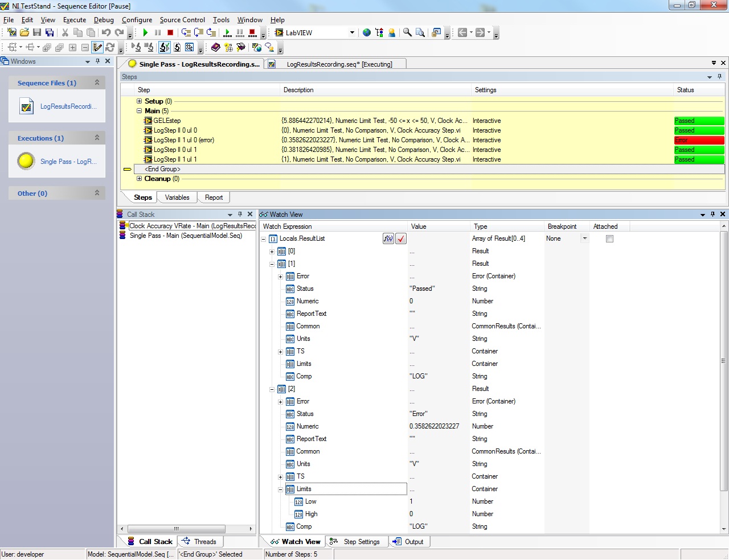Click the Find magnifier icon

(x=407, y=32)
